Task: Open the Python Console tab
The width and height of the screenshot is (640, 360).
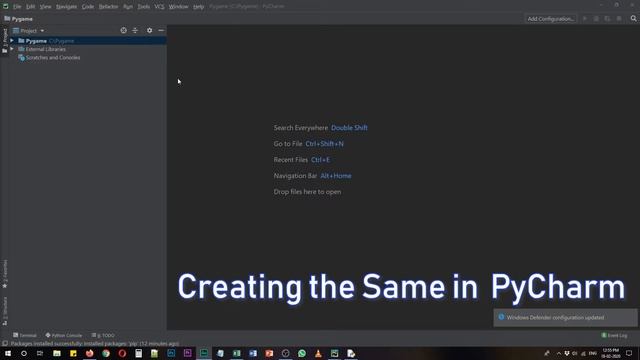Action: 64,335
